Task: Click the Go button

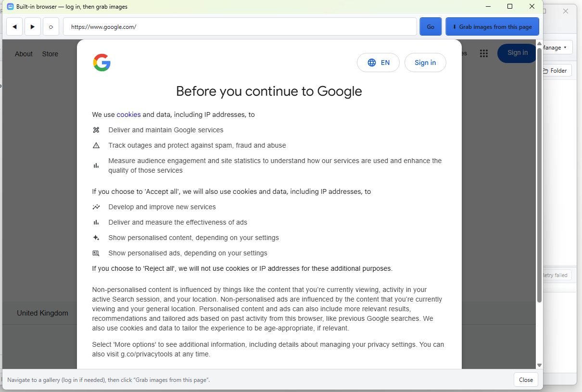Action: pyautogui.click(x=430, y=27)
